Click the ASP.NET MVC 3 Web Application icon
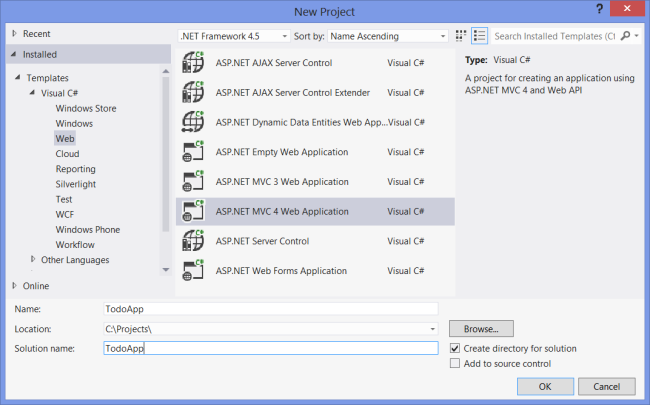 (x=193, y=182)
